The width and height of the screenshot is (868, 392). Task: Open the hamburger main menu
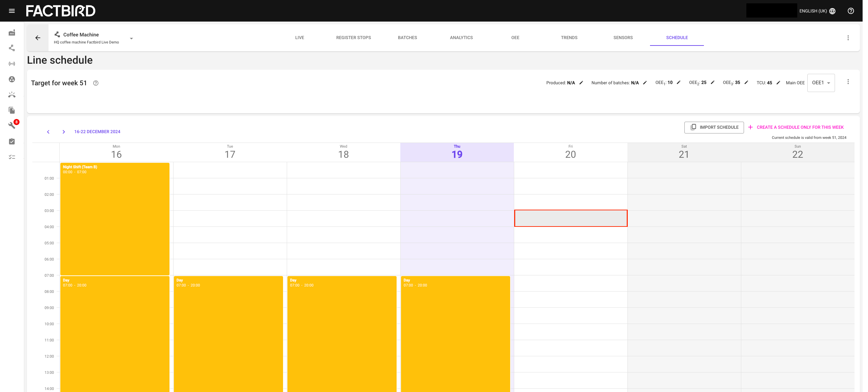12,11
